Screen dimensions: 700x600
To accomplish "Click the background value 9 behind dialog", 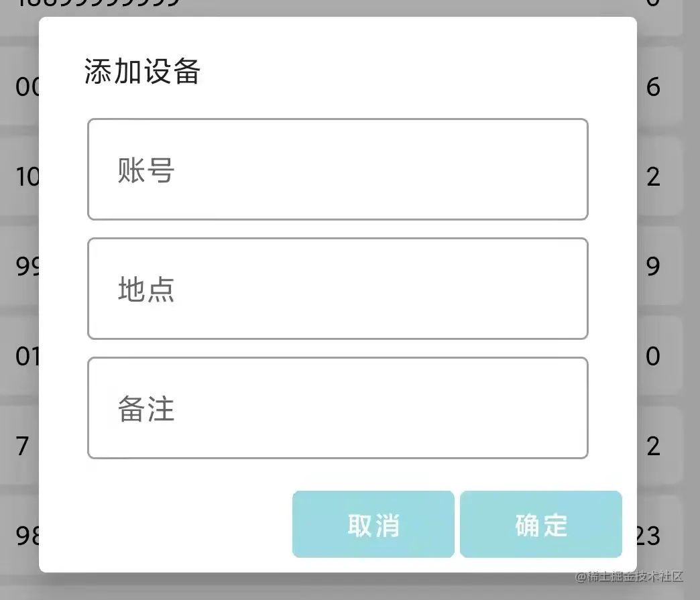I will pos(654,267).
